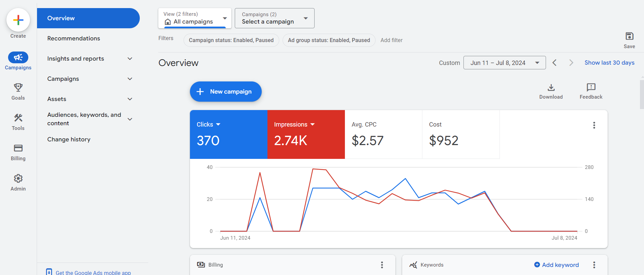644x275 pixels.
Task: Open the Goals trophy icon
Action: click(x=18, y=88)
